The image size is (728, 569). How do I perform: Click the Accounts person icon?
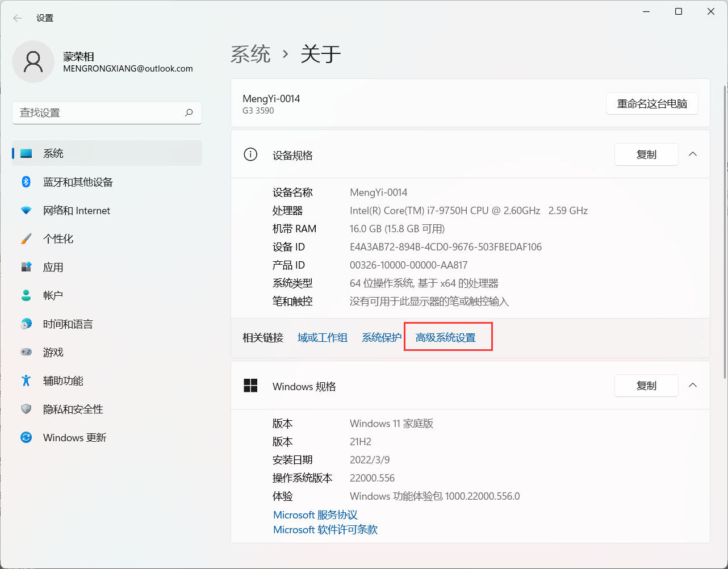click(x=26, y=295)
